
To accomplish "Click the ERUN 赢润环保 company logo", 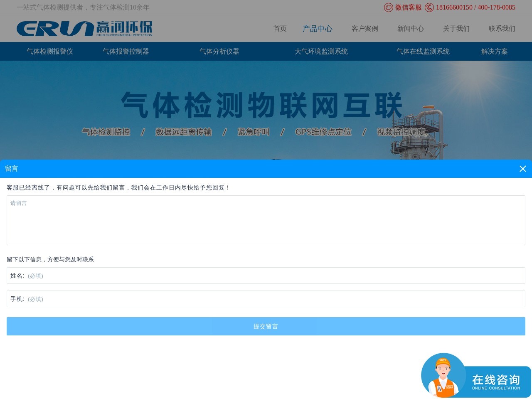I will point(84,28).
